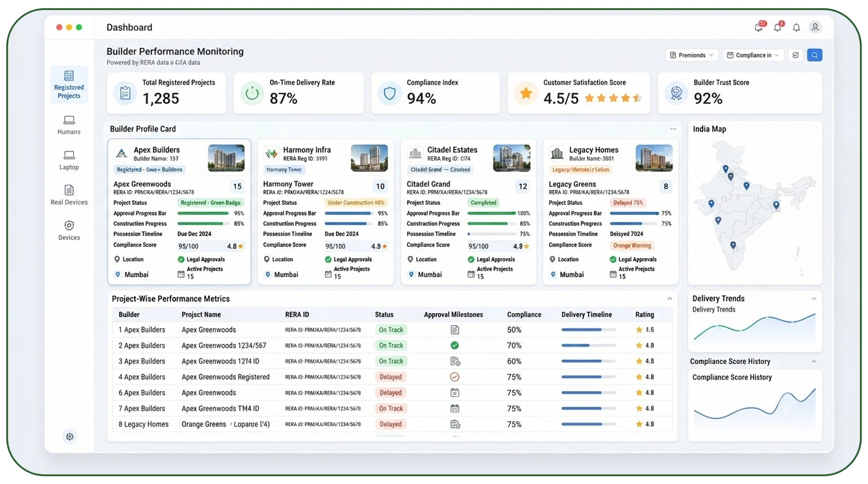Open chat notifications with red badge
868x484 pixels.
click(759, 27)
